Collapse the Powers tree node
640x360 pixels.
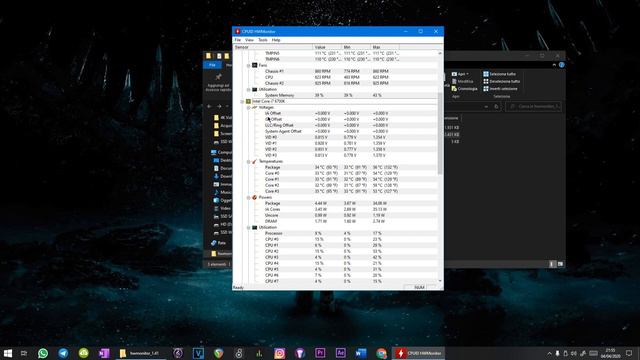click(x=248, y=198)
